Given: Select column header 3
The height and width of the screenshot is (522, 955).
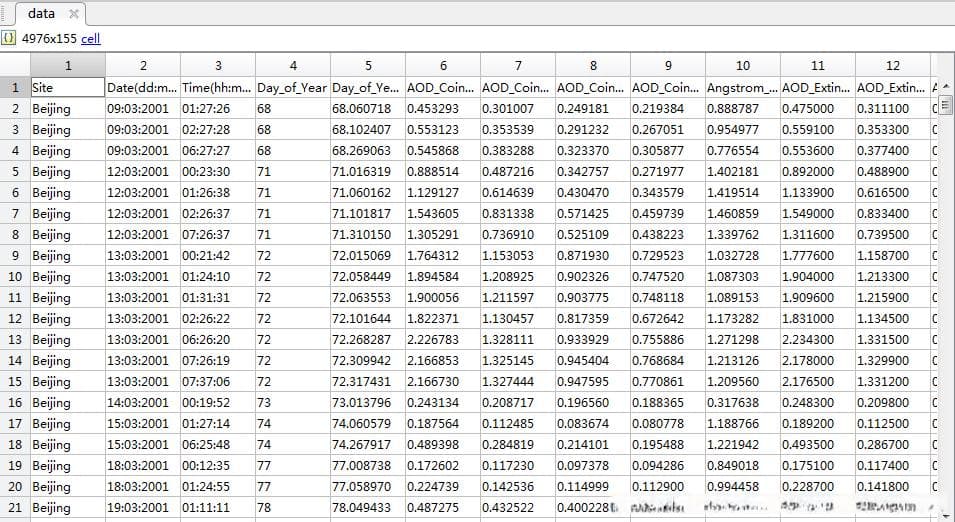Looking at the screenshot, I should coord(217,65).
